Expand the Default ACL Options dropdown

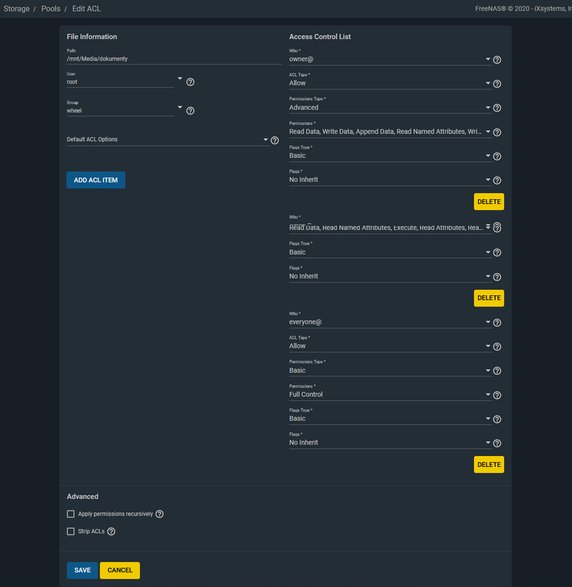point(167,140)
